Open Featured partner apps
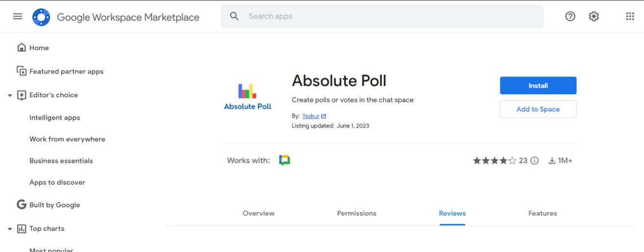The width and height of the screenshot is (644, 252). [x=66, y=71]
